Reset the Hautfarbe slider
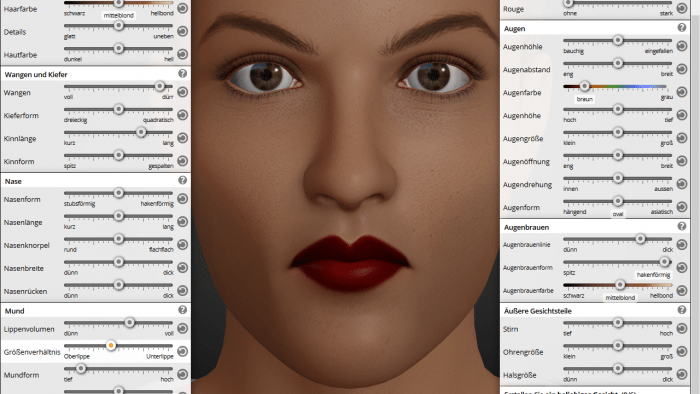Viewport: 700px width, 394px height. coord(183,54)
